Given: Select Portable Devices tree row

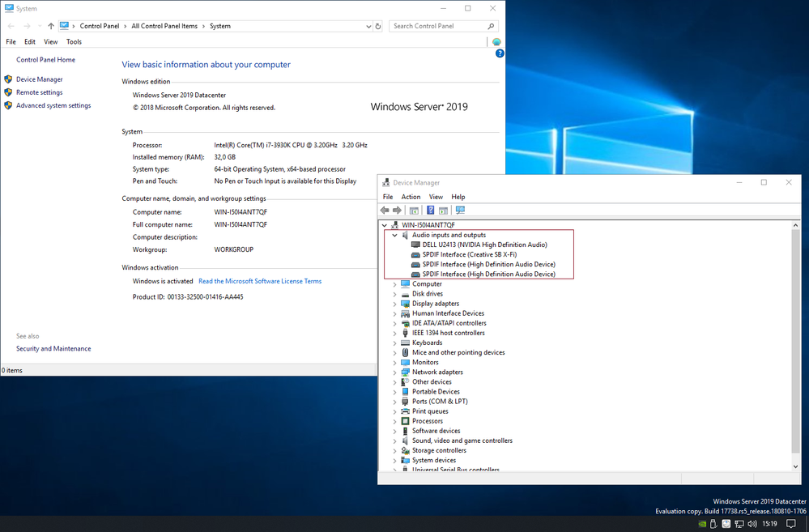Looking at the screenshot, I should [430, 392].
